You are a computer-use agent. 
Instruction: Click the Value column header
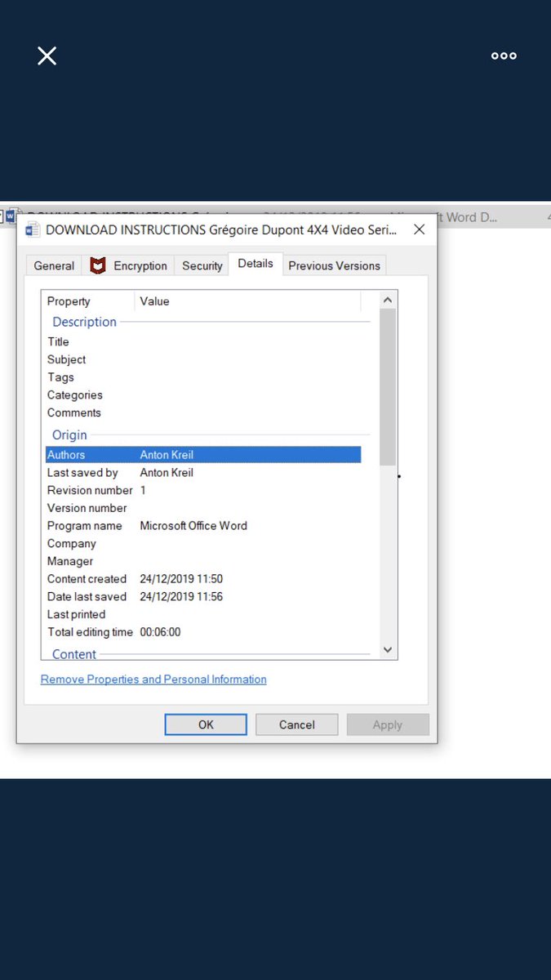[247, 301]
